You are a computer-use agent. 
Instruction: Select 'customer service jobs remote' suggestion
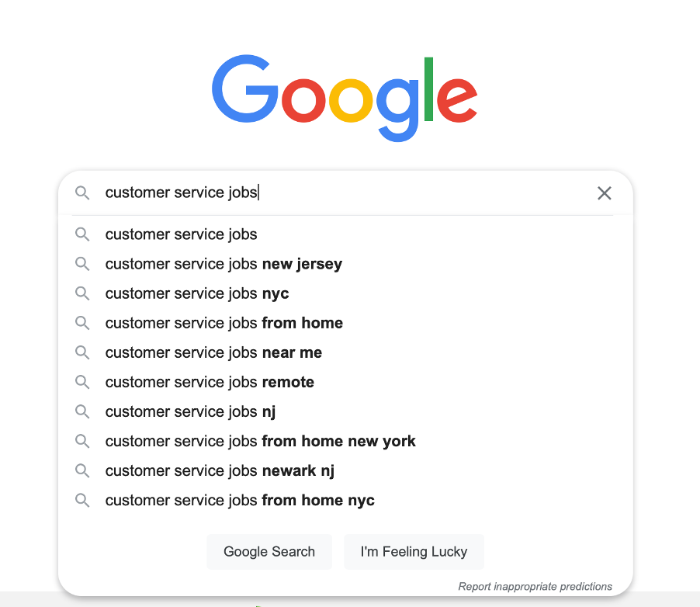tap(210, 382)
